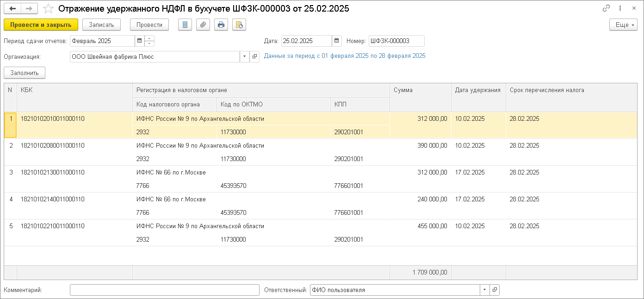Increase report period with stepper up arrow
The height and width of the screenshot is (299, 644).
coord(149,38)
